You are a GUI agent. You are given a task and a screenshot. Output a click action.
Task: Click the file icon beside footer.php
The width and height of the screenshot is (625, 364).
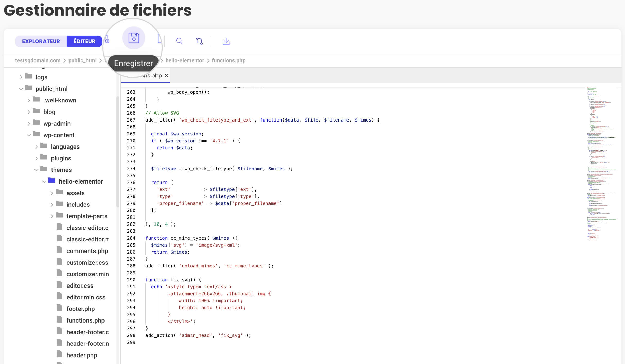coord(59,308)
